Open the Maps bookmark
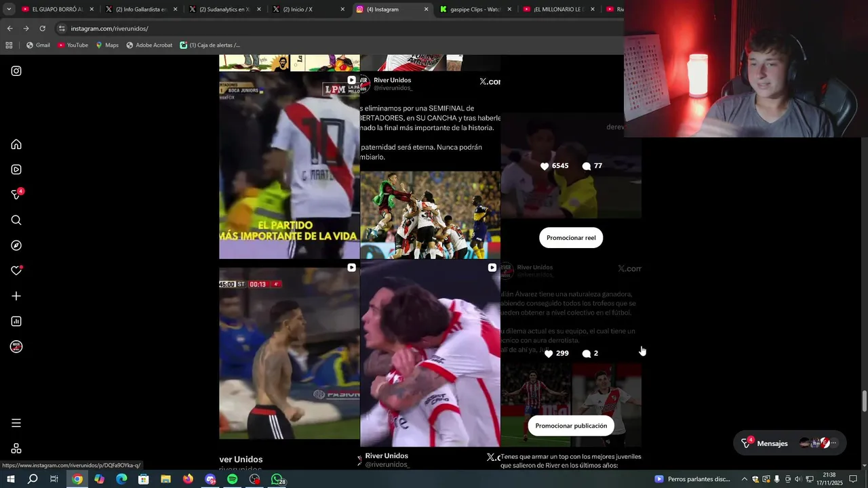Image resolution: width=868 pixels, height=488 pixels. click(107, 45)
